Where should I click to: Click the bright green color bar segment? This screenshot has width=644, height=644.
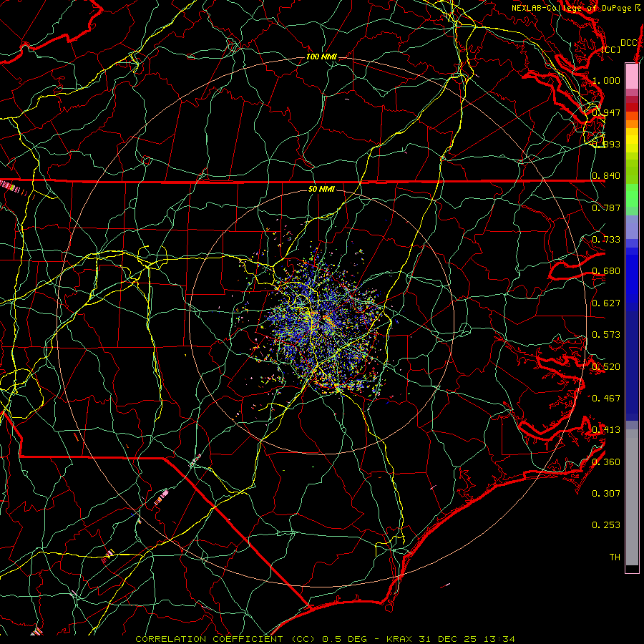pyautogui.click(x=632, y=195)
